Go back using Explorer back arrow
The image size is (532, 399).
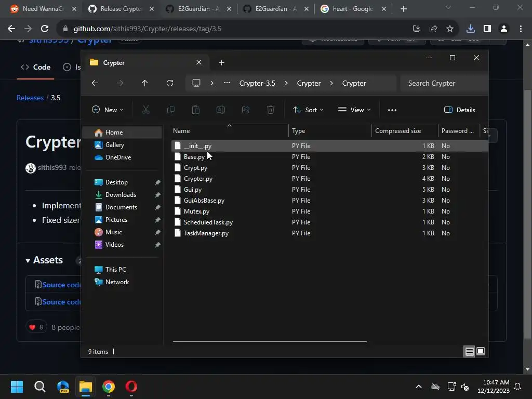tap(95, 83)
